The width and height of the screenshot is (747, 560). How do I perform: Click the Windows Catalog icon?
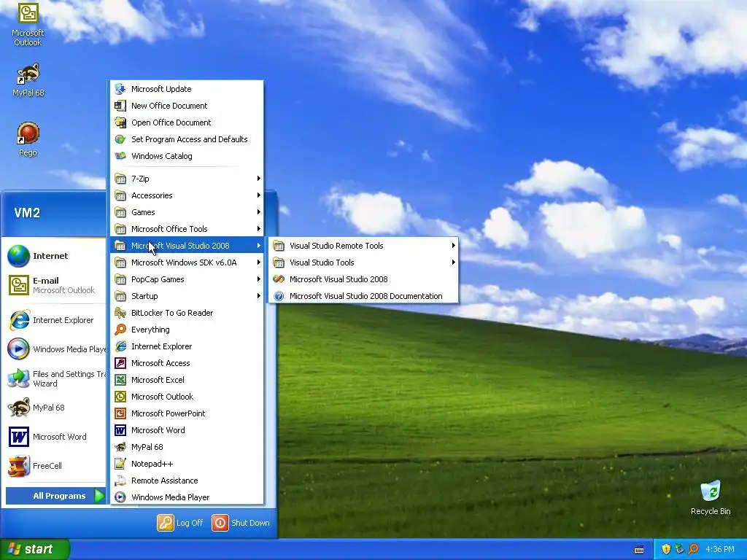pyautogui.click(x=120, y=156)
